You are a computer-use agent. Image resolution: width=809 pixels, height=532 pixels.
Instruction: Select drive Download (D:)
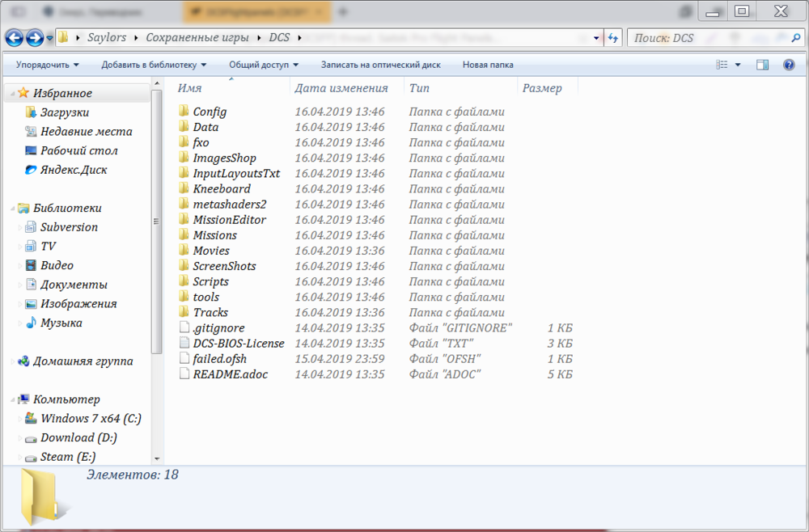(x=70, y=437)
